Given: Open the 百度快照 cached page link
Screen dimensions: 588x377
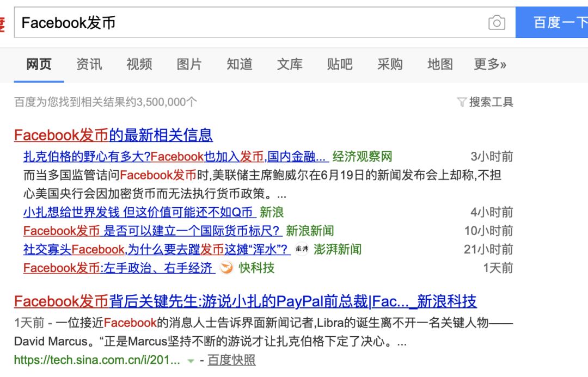Looking at the screenshot, I should 231,360.
